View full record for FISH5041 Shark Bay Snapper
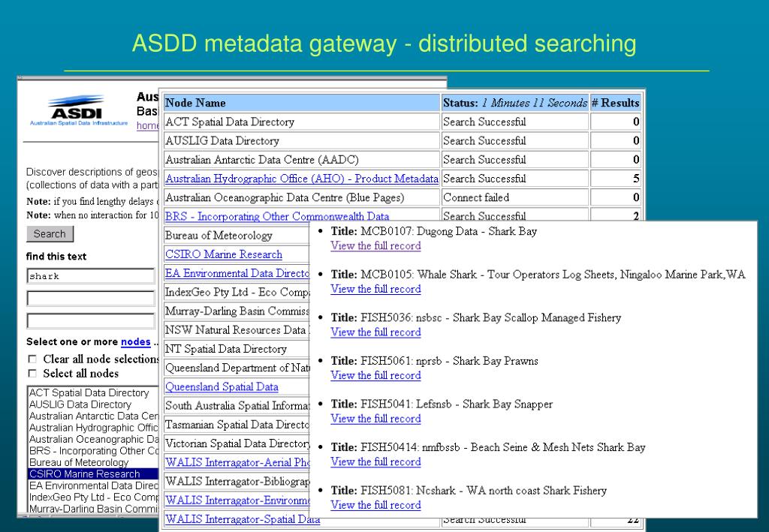The image size is (769, 532). click(x=375, y=419)
